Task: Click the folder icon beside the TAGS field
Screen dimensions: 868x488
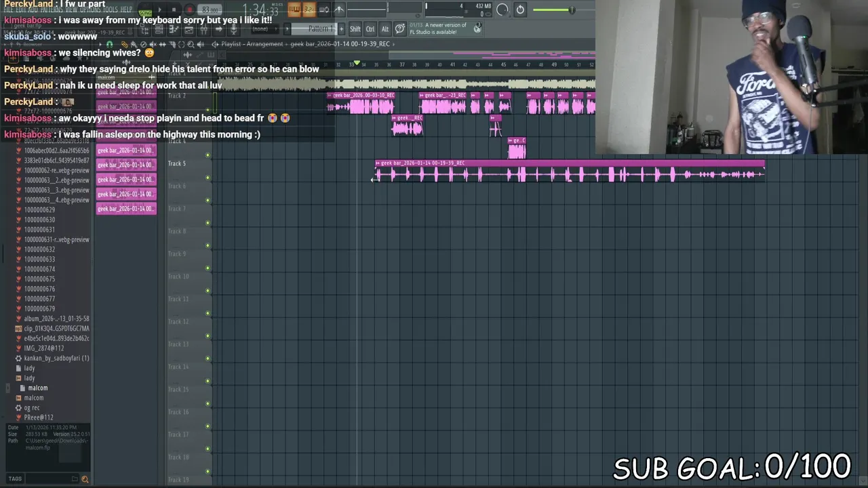Action: click(75, 479)
